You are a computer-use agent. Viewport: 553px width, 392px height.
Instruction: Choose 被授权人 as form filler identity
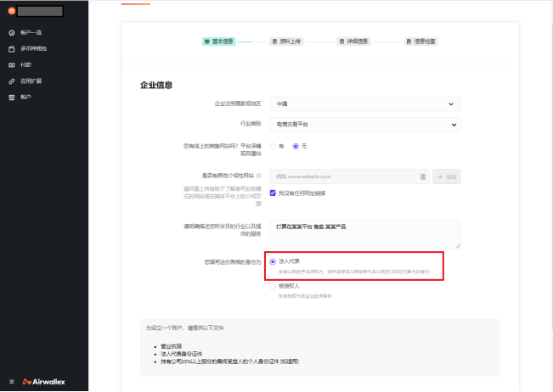coord(273,286)
